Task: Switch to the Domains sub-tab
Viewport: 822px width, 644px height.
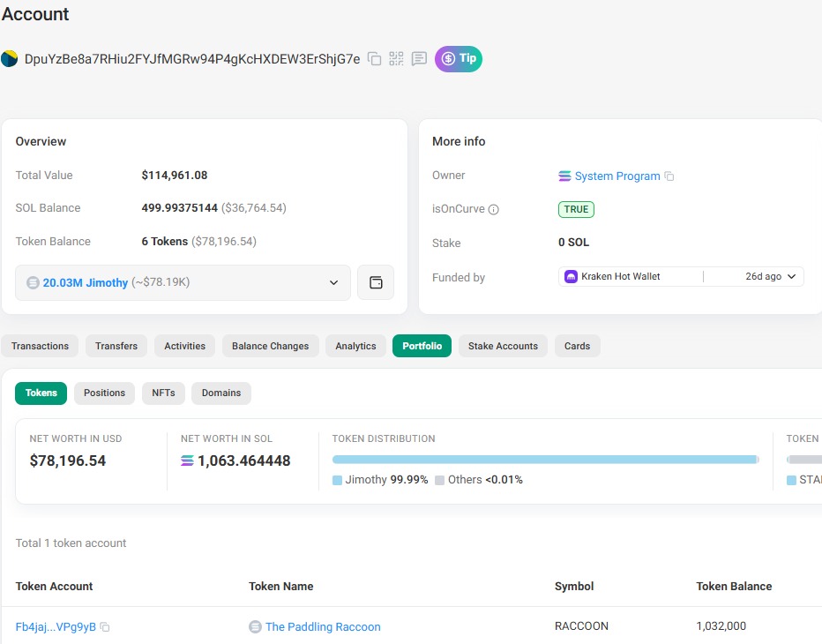Action: pyautogui.click(x=221, y=393)
